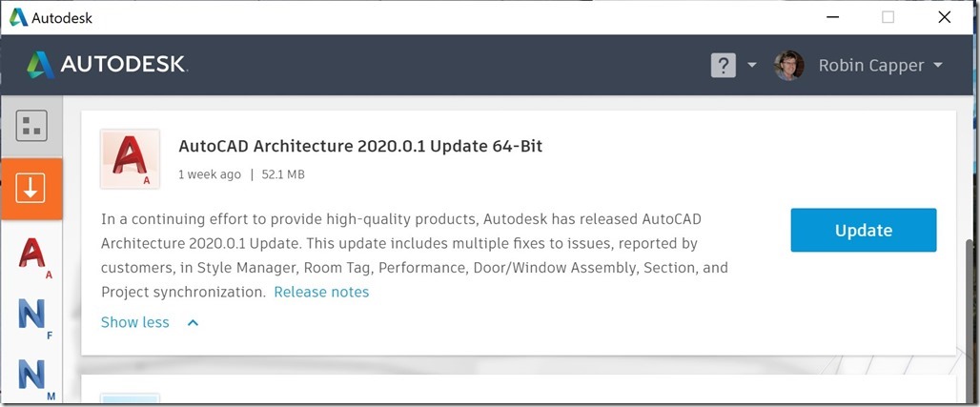The height and width of the screenshot is (407, 980).
Task: Click the AutoCAD Architecture 2020.0.1 Update title
Action: pos(360,146)
